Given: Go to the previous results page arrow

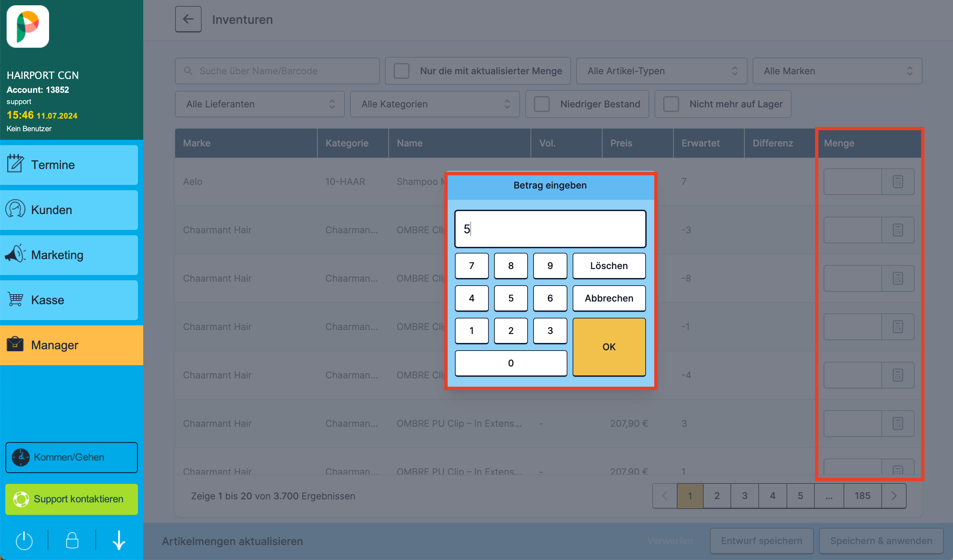Looking at the screenshot, I should tap(665, 496).
